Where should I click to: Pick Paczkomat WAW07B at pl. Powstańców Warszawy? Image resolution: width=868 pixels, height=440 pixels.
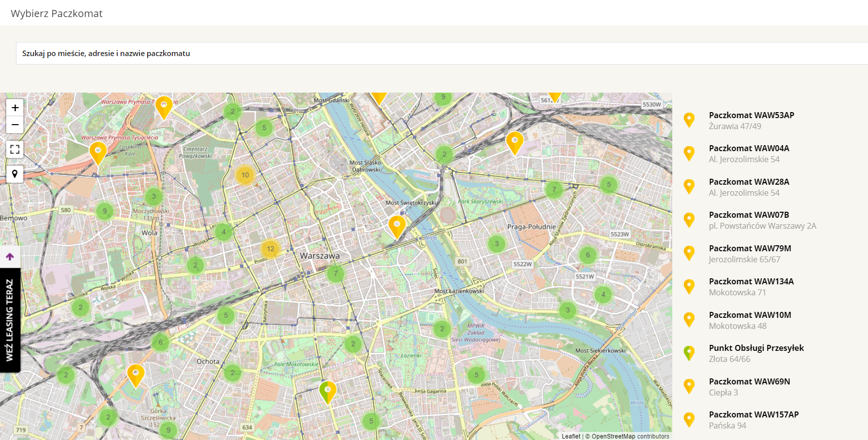coord(749,215)
